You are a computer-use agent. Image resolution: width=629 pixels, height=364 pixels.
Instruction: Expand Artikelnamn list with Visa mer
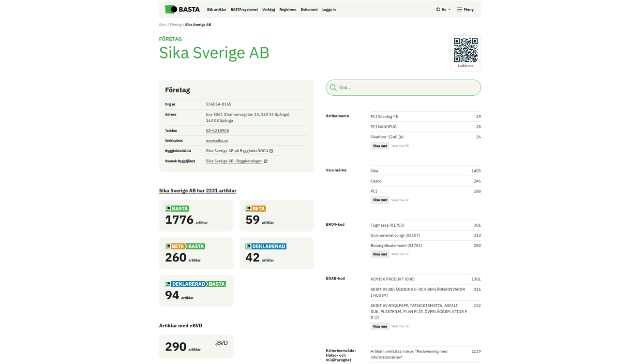coord(380,146)
